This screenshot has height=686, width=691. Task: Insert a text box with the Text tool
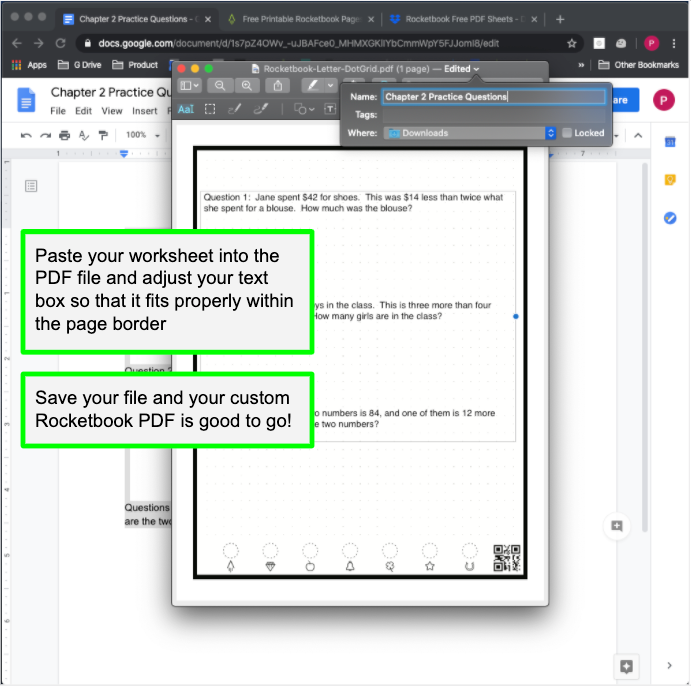click(329, 109)
